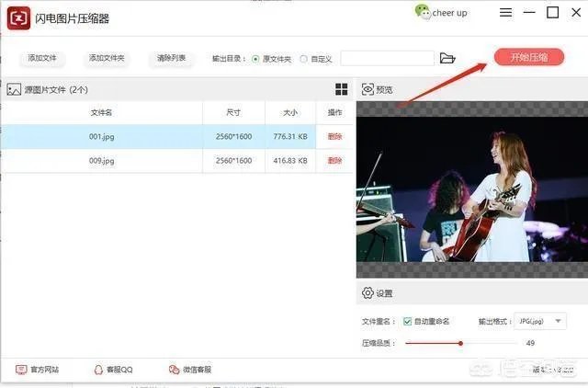This screenshot has width=588, height=388.
Task: Click the 尺寸 column header
Action: pos(233,112)
